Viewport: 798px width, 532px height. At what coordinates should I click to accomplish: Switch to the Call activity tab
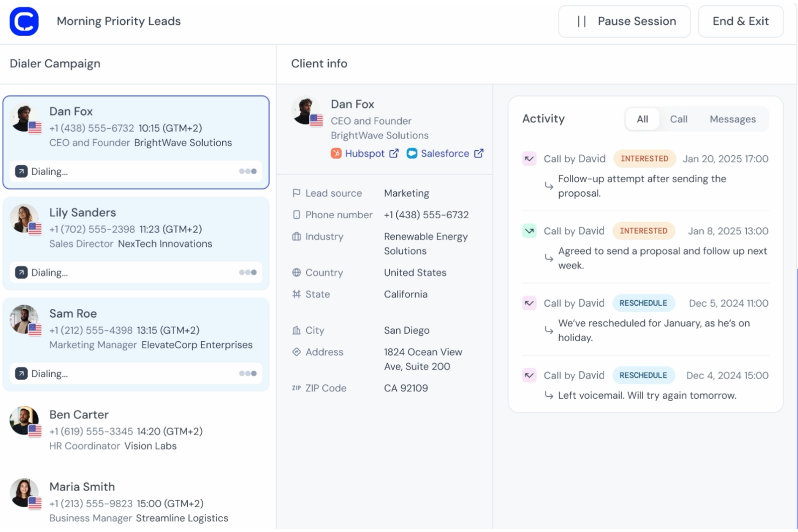pyautogui.click(x=678, y=119)
